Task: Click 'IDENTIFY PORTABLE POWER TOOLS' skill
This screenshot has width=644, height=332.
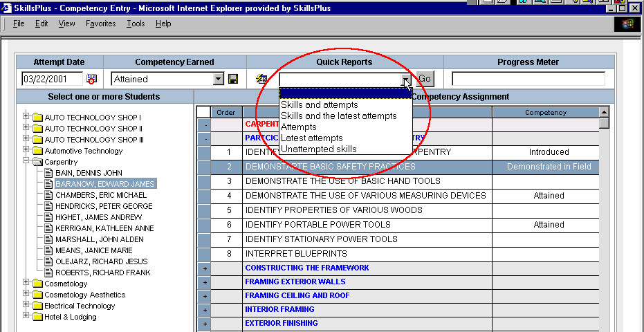Action: point(318,225)
